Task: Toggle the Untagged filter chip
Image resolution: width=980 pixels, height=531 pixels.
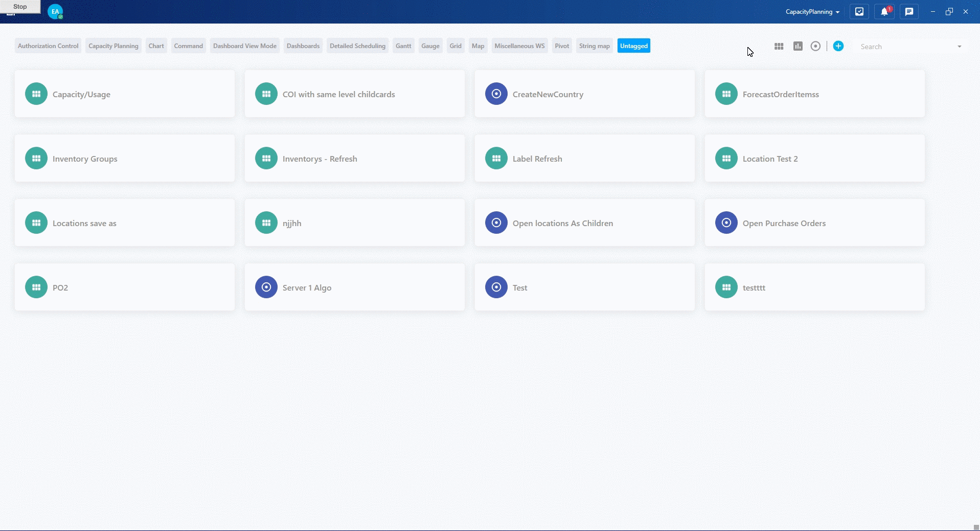Action: coord(633,46)
